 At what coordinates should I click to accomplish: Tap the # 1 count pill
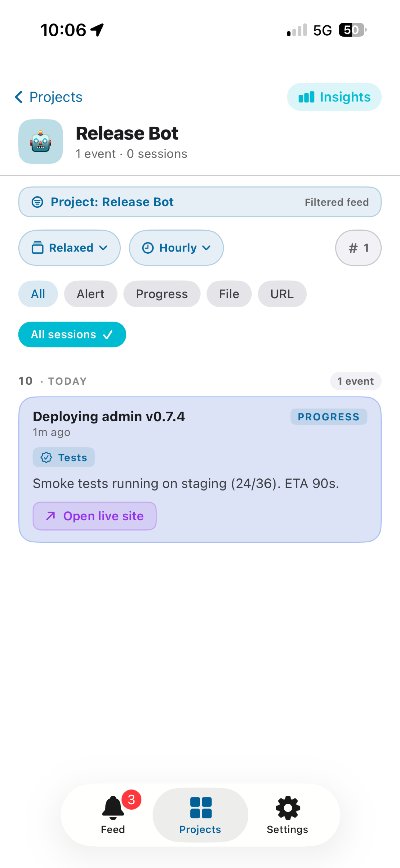[x=358, y=248]
